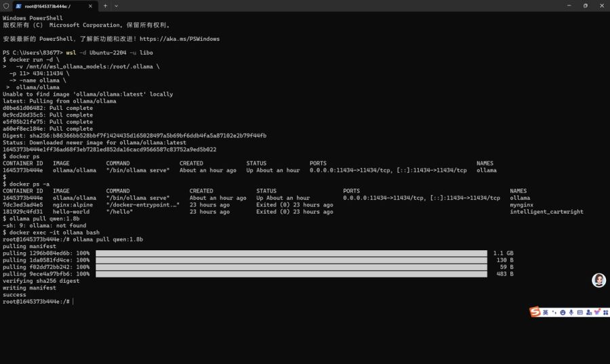Click container ID '7dc3ed3ad4e5'
The image size is (610, 364).
[x=22, y=205]
